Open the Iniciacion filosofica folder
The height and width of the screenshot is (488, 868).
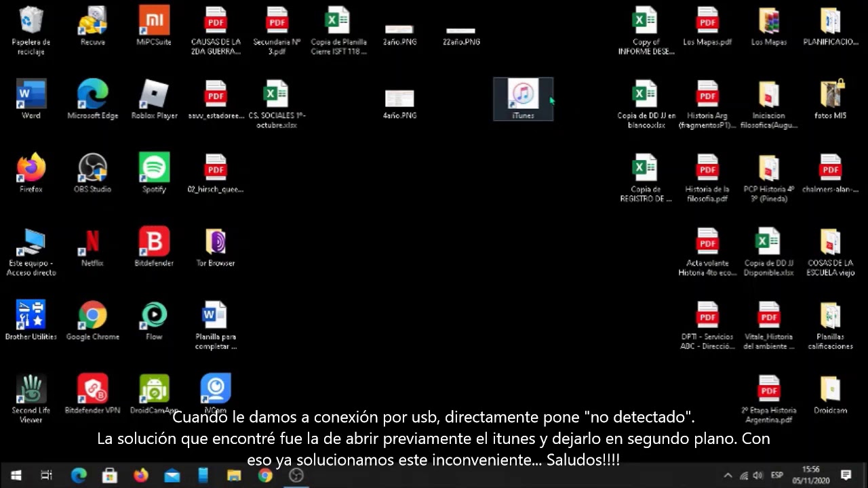click(x=769, y=104)
